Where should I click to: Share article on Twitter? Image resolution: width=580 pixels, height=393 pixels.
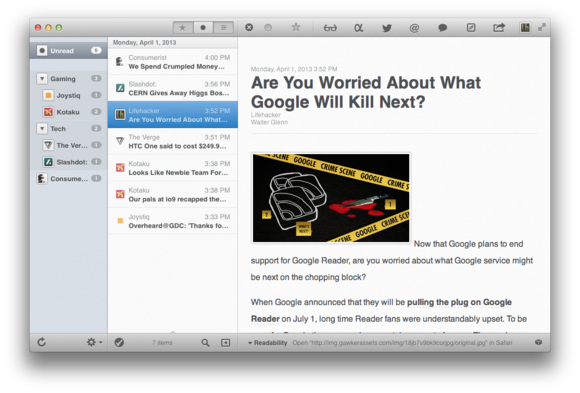[x=387, y=28]
